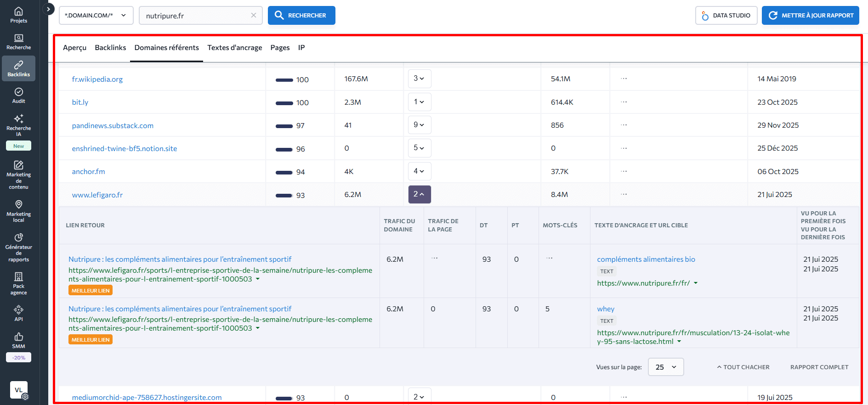This screenshot has width=868, height=405.
Task: Open DATA STUDIO
Action: (726, 15)
